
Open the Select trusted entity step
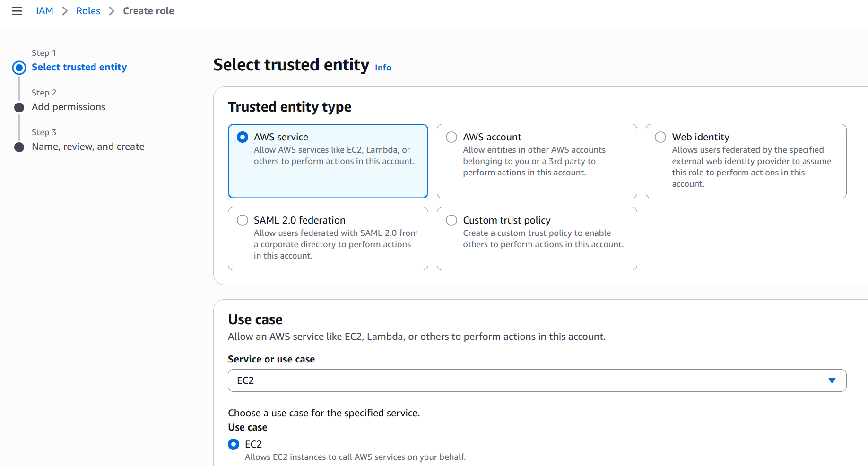coord(79,67)
